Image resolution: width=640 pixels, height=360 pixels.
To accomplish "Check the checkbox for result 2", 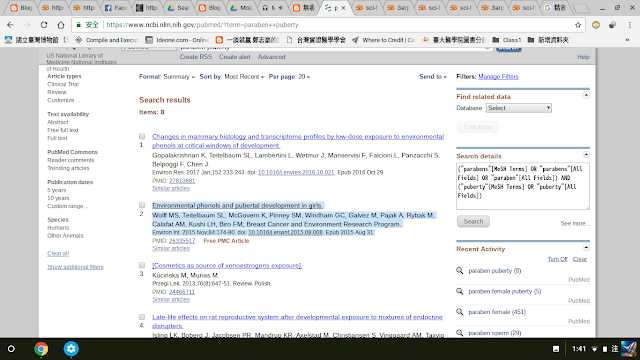I will pyautogui.click(x=142, y=205).
